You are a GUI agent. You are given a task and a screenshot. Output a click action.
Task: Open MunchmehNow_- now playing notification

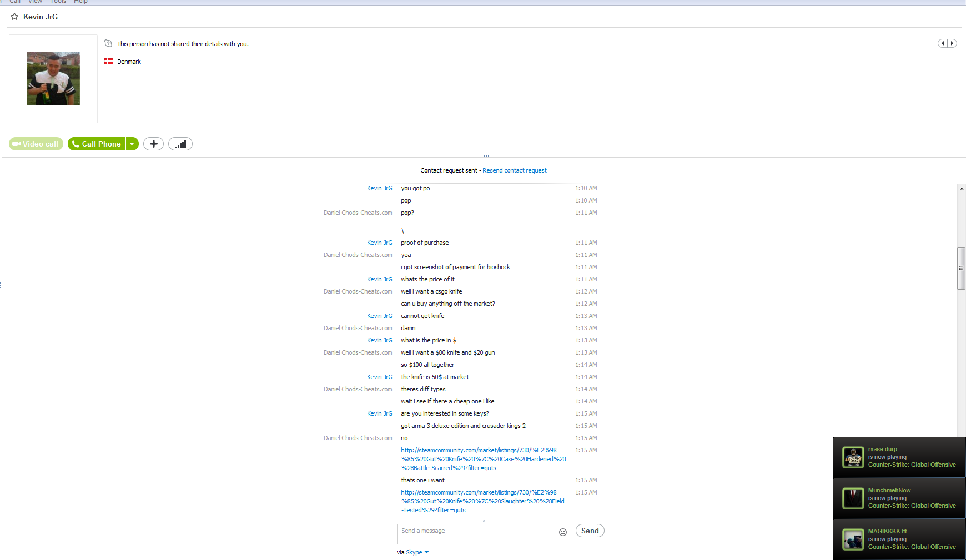tap(899, 498)
